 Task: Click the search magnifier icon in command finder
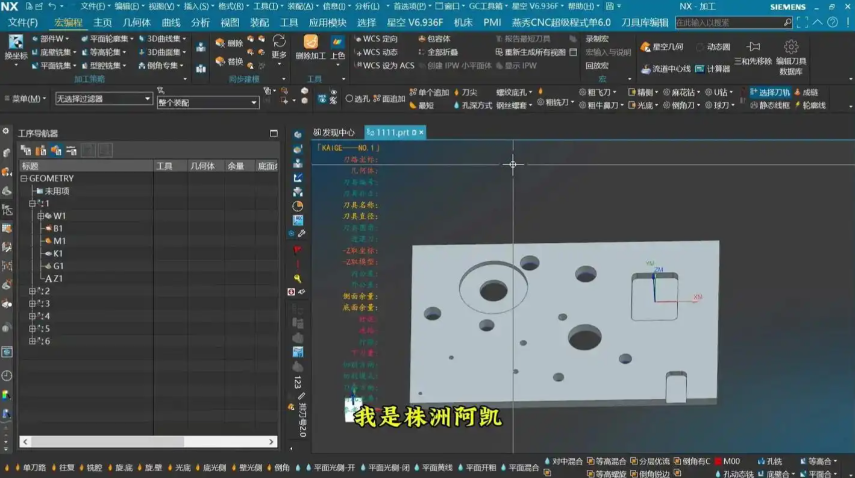(787, 22)
